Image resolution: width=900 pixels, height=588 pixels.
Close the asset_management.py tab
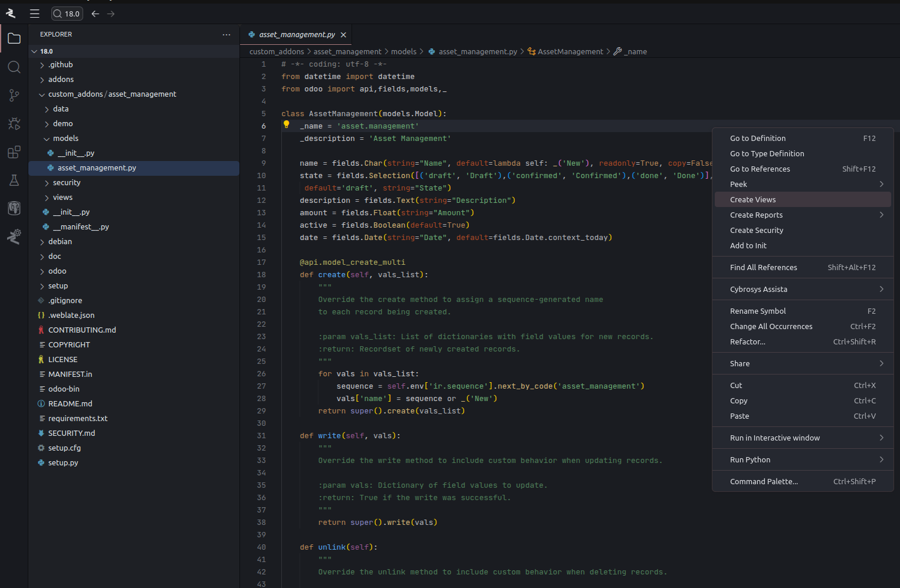point(343,35)
